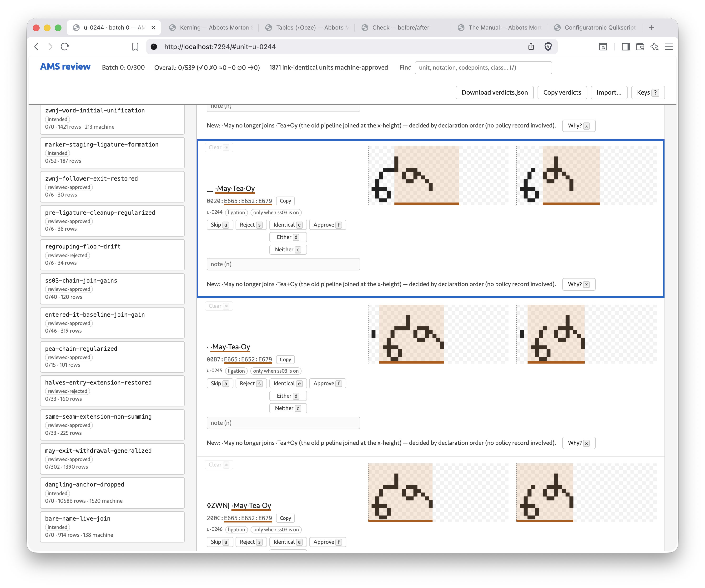
Task: Switch to the Kerning — Abbots Morton tab
Action: pyautogui.click(x=211, y=28)
